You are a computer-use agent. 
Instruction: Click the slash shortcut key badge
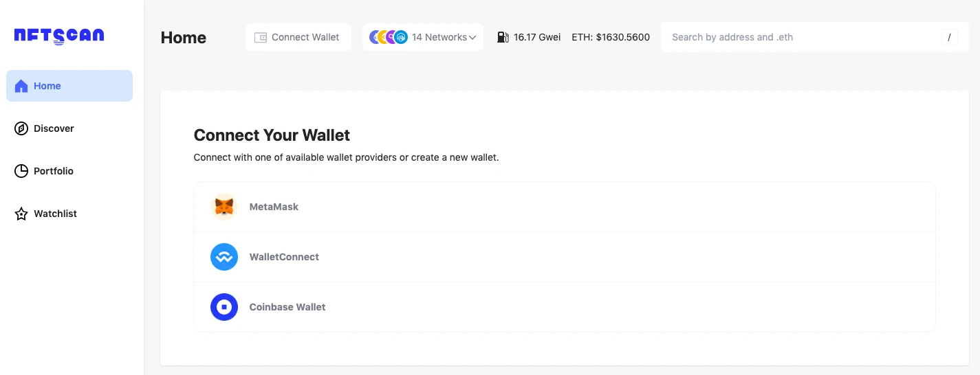point(949,37)
